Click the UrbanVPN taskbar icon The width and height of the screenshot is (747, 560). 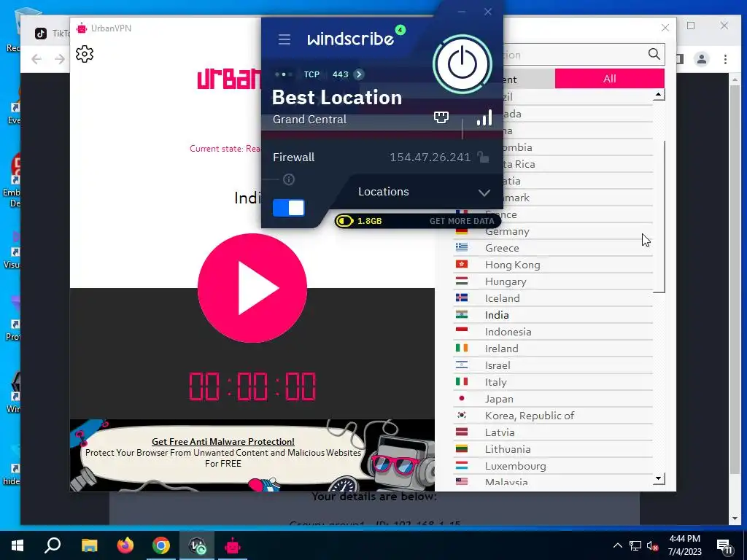233,545
